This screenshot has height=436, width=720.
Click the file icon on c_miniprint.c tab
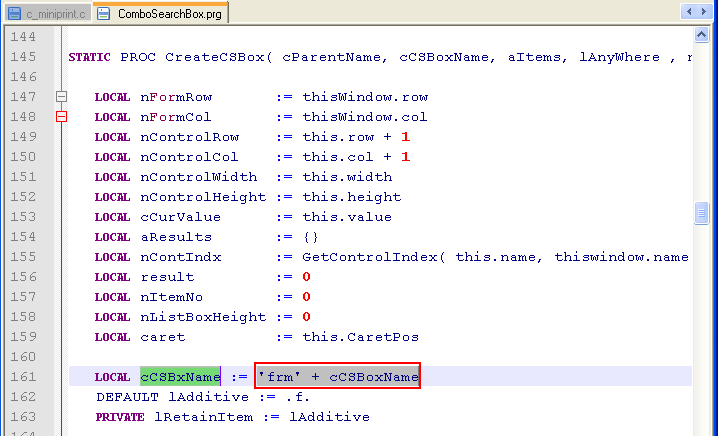[13, 14]
